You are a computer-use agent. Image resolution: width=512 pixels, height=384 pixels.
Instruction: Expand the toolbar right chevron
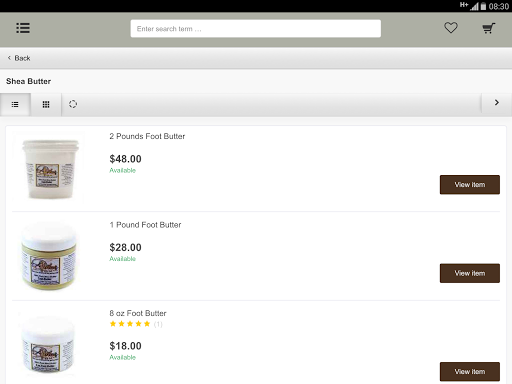[497, 103]
